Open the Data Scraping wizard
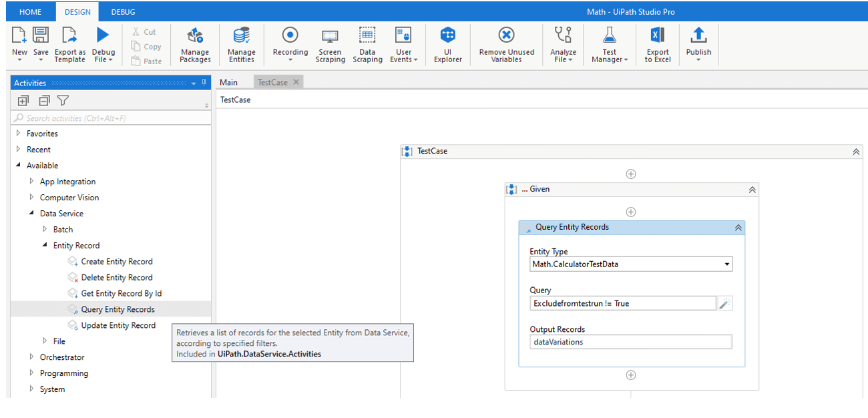 click(367, 44)
